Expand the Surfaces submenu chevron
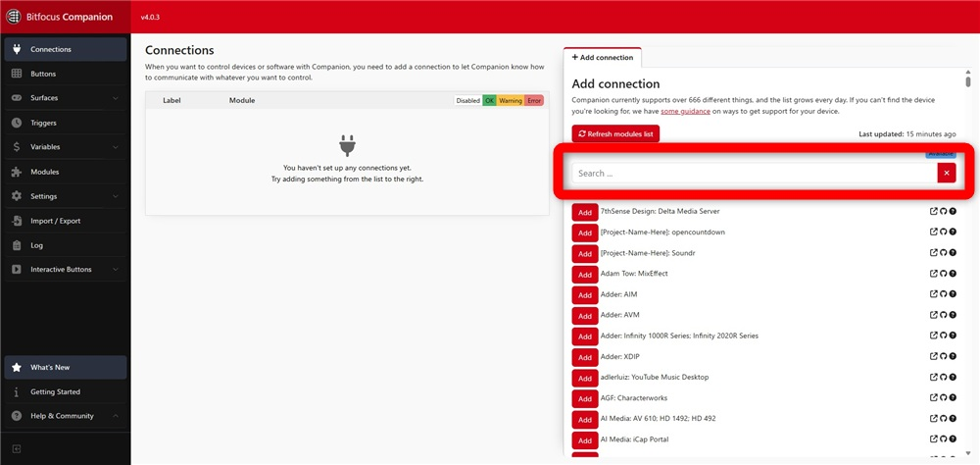The width and height of the screenshot is (980, 465). (x=116, y=98)
